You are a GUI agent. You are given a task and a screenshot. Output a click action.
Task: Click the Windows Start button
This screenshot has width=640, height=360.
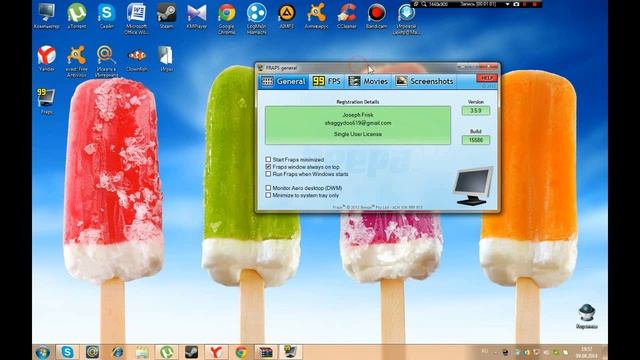click(x=43, y=352)
